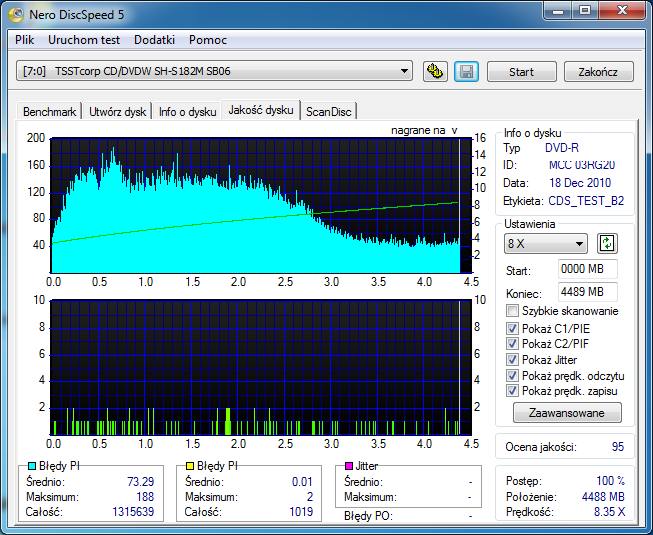Toggle Pokaż prędk. odczytu checkbox
Screen dimensions: 653x535
point(512,376)
